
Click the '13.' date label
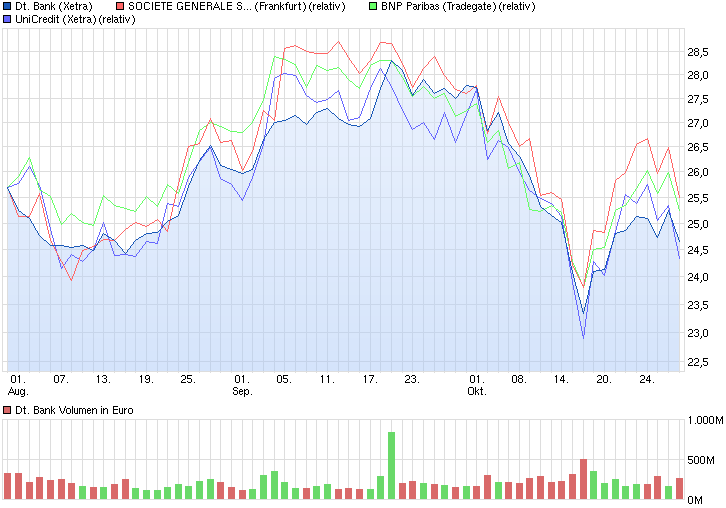pyautogui.click(x=103, y=380)
